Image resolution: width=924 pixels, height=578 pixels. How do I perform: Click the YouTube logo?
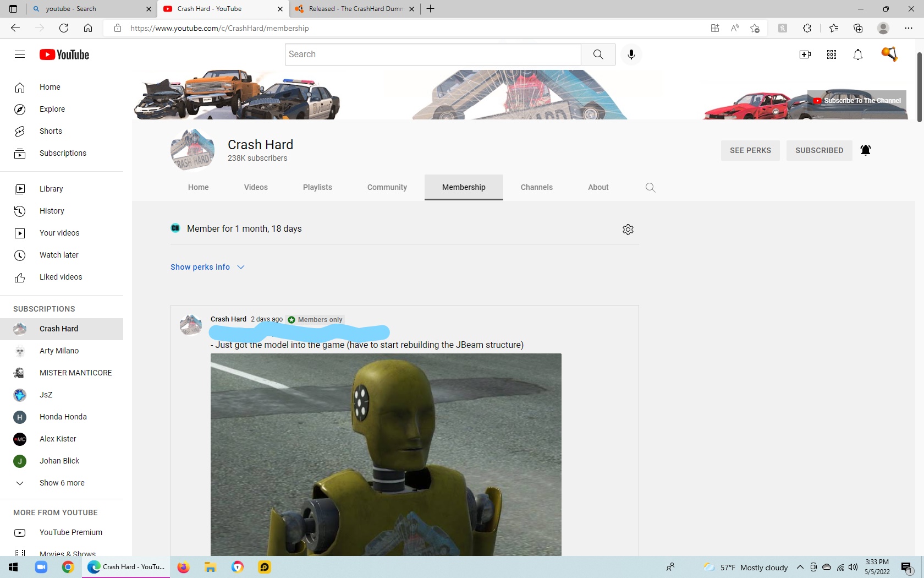[64, 54]
